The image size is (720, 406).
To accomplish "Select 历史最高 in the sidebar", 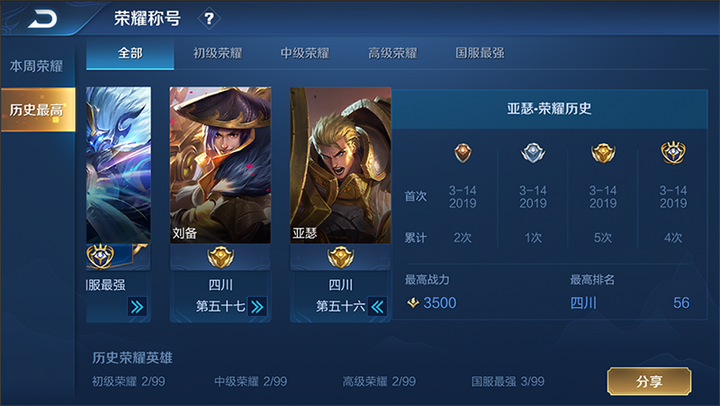I will [38, 109].
